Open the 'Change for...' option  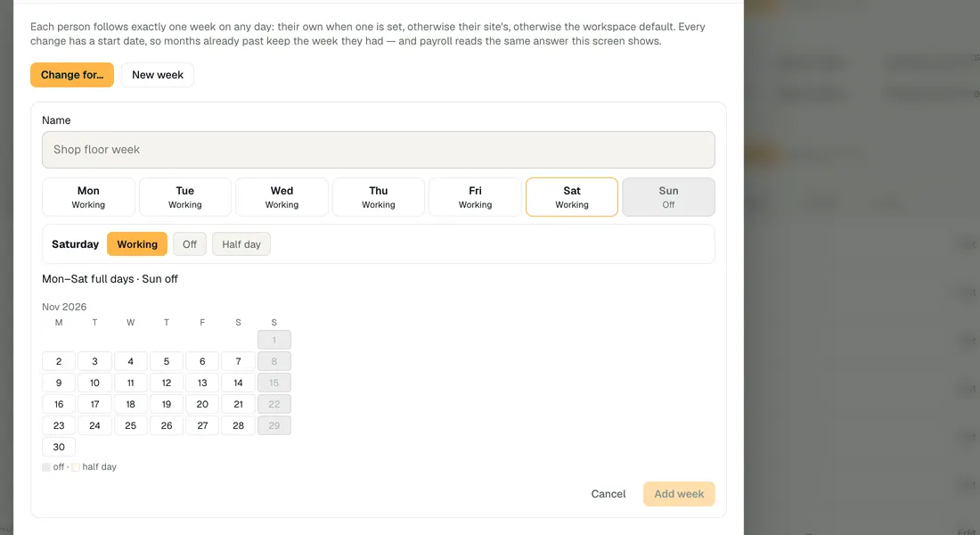tap(72, 75)
